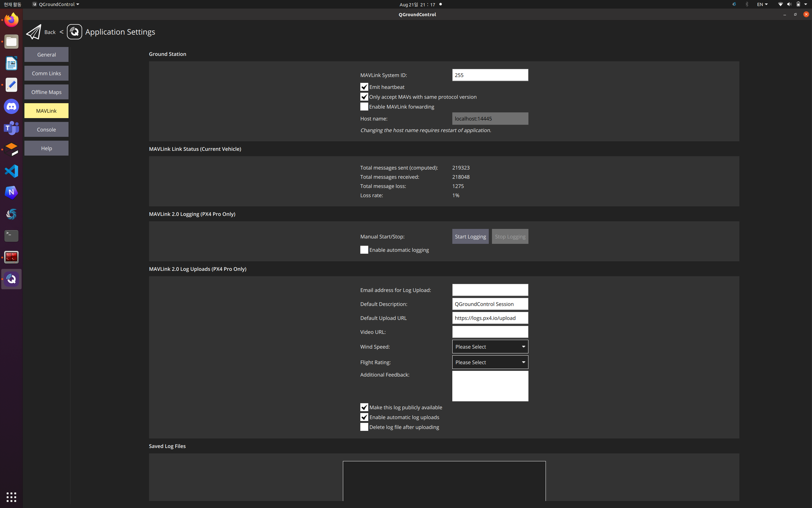The image size is (812, 508).
Task: Click the Default Description field
Action: tap(490, 304)
